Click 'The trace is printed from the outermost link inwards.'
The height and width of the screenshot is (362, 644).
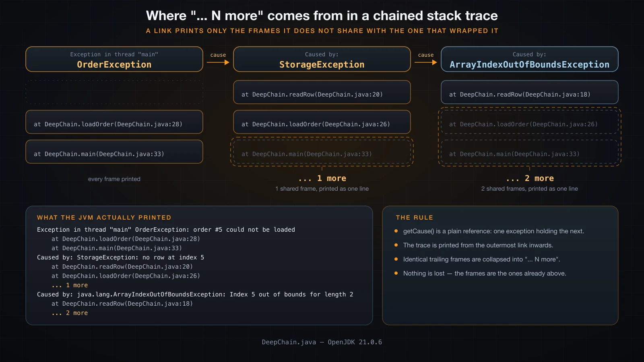[x=478, y=245]
